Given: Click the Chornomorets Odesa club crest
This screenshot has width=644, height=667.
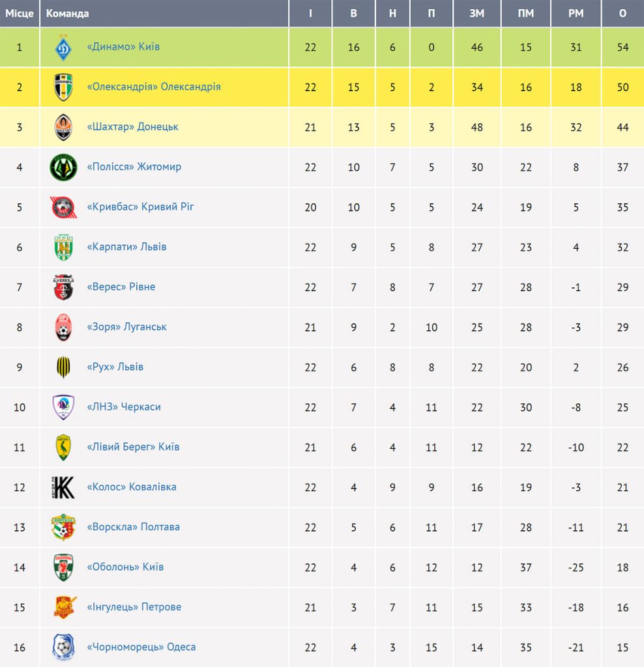Looking at the screenshot, I should click(x=63, y=647).
